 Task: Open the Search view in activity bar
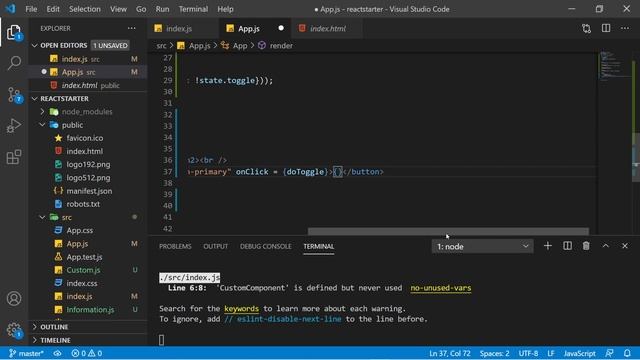pyautogui.click(x=14, y=63)
